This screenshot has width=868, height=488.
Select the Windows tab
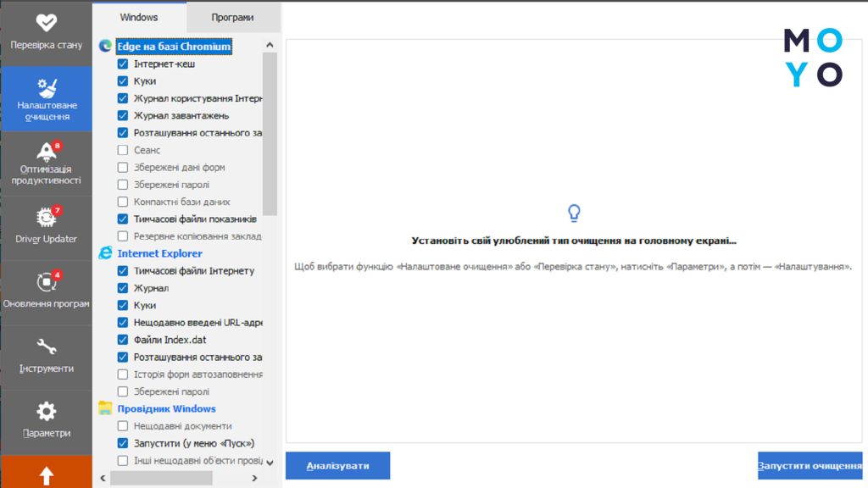139,17
